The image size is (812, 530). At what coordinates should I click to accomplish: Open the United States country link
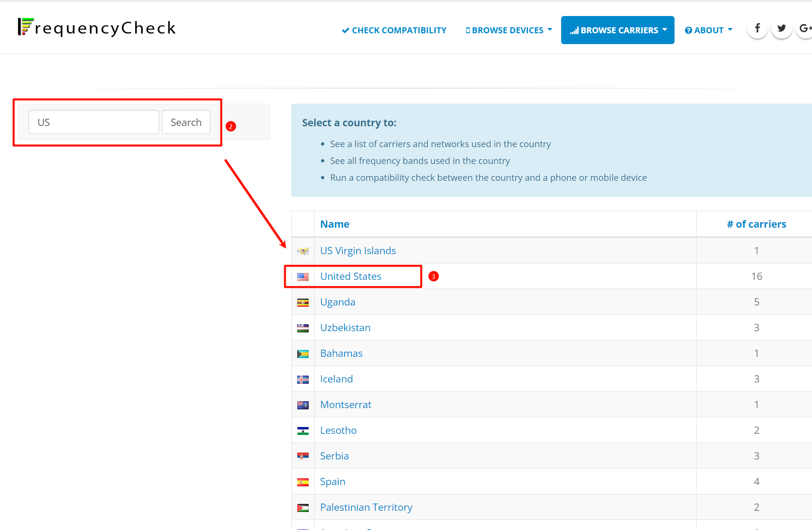click(x=351, y=277)
